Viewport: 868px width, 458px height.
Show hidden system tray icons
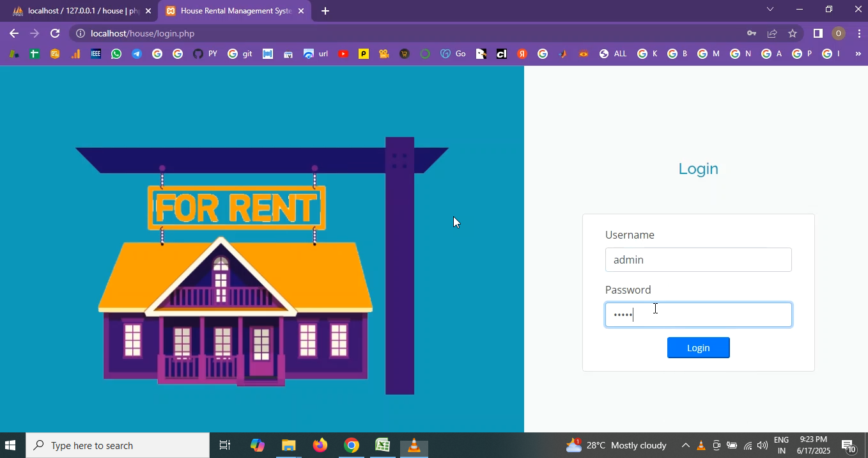(685, 446)
